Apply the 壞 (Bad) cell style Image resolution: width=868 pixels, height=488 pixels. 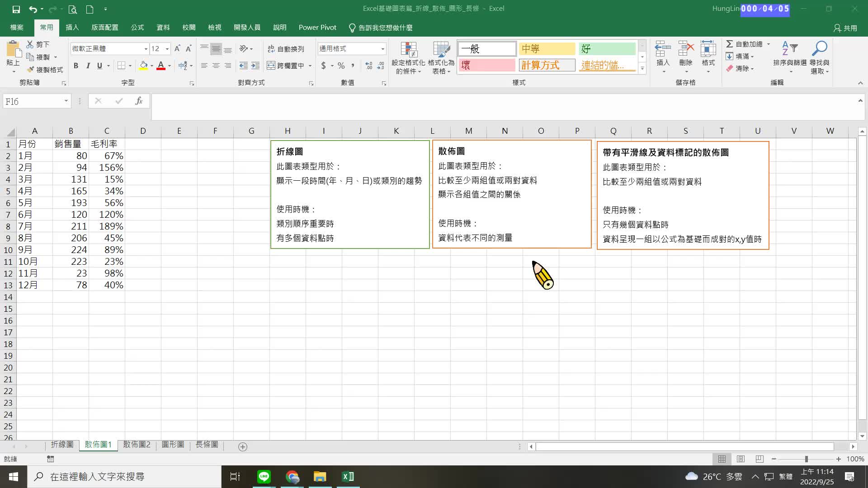click(487, 65)
